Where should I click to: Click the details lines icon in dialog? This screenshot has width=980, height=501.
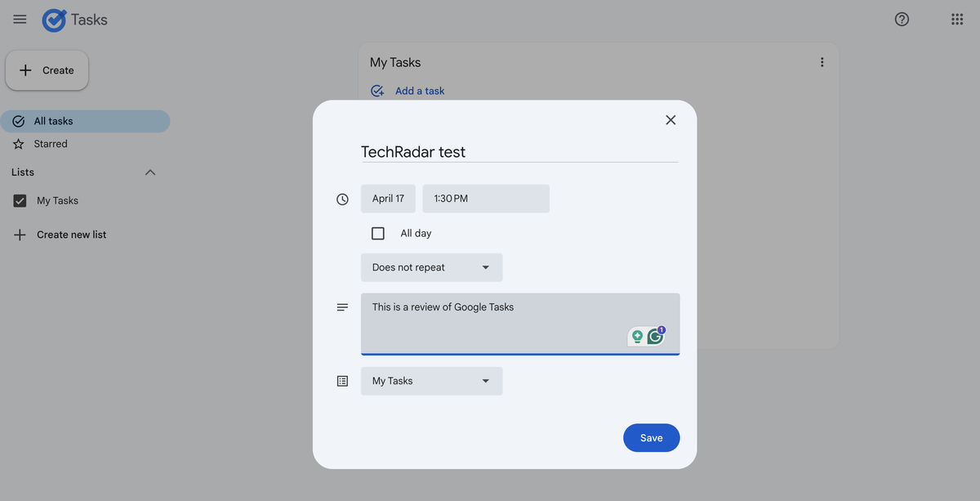(341, 306)
